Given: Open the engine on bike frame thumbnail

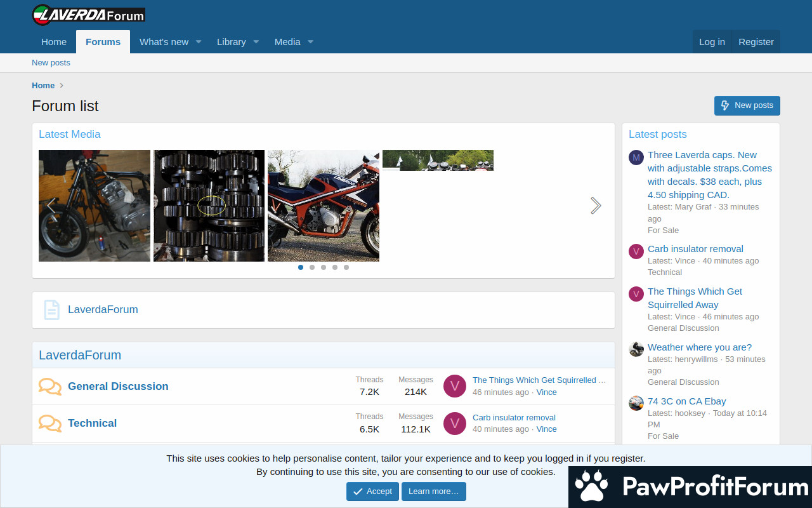Looking at the screenshot, I should tap(95, 206).
